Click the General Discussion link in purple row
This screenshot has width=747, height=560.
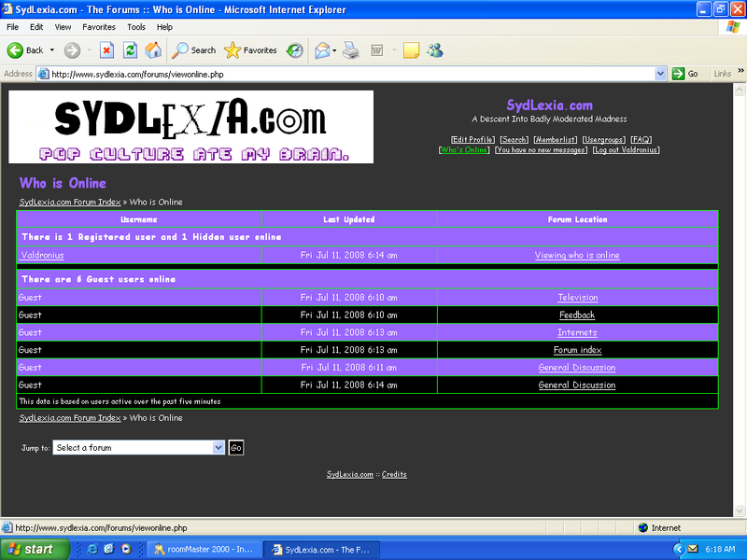(x=577, y=368)
